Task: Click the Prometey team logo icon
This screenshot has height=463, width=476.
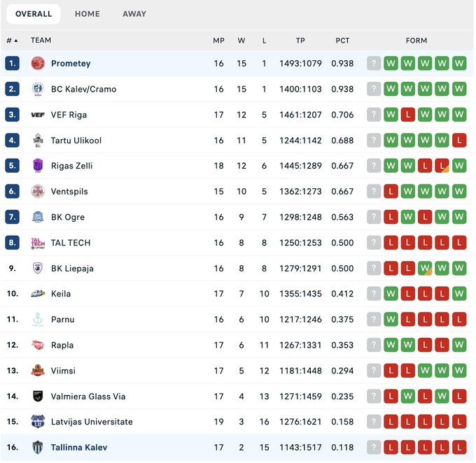Action: coord(38,64)
